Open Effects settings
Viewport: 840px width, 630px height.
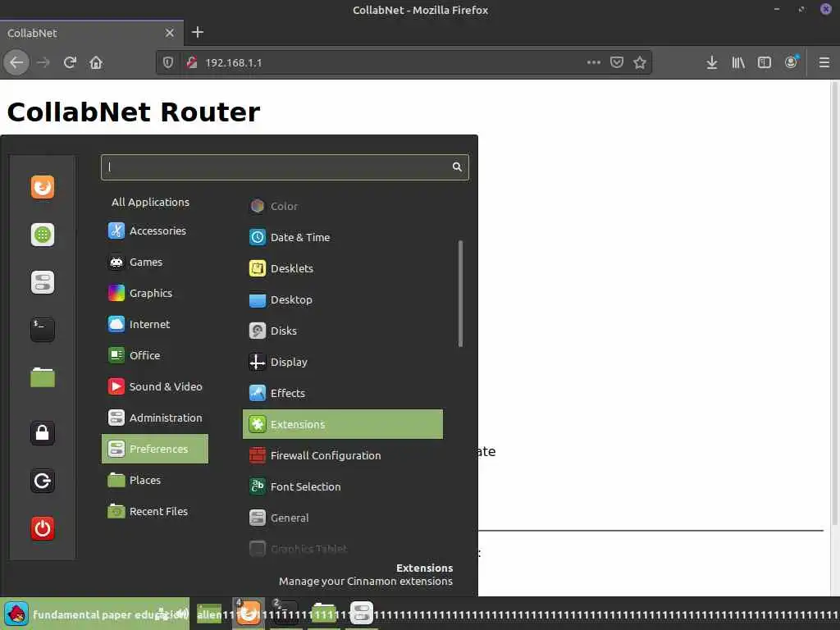[343, 393]
